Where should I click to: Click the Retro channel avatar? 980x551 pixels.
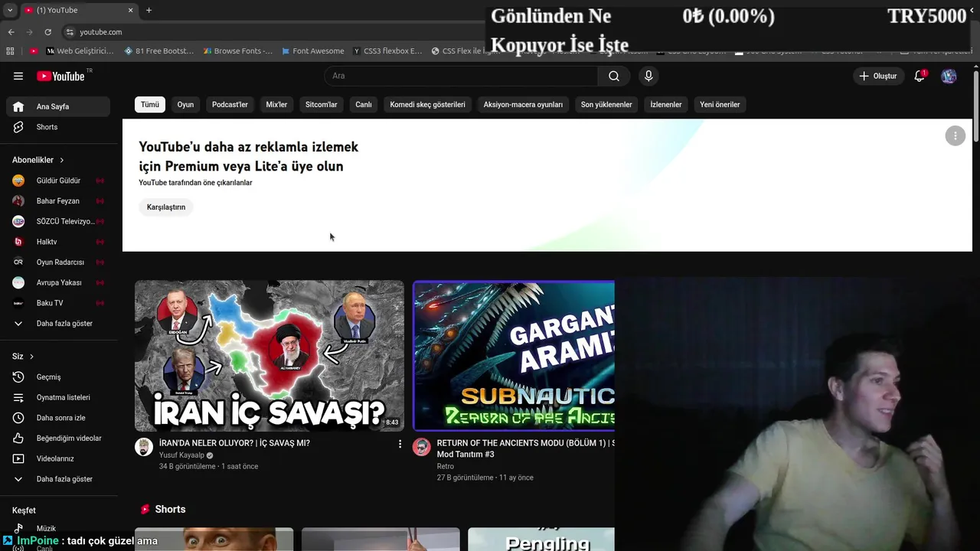click(x=422, y=447)
